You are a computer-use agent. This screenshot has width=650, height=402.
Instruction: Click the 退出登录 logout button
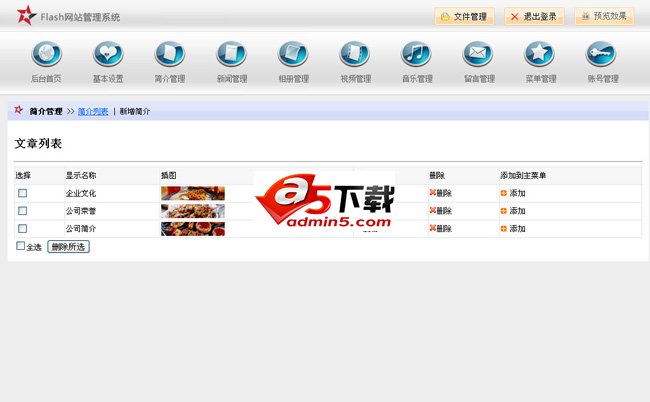534,17
